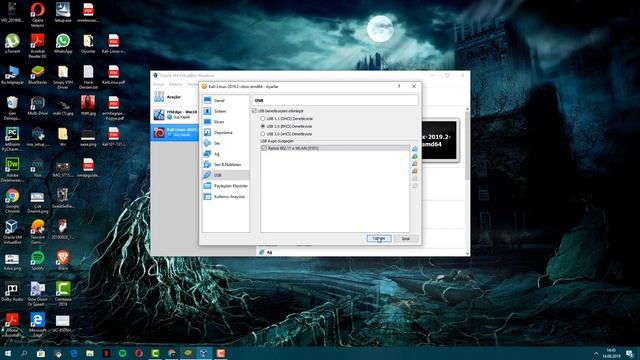This screenshot has height=360, width=640.
Task: Open Spotify desktop shortcut
Action: pyautogui.click(x=38, y=261)
